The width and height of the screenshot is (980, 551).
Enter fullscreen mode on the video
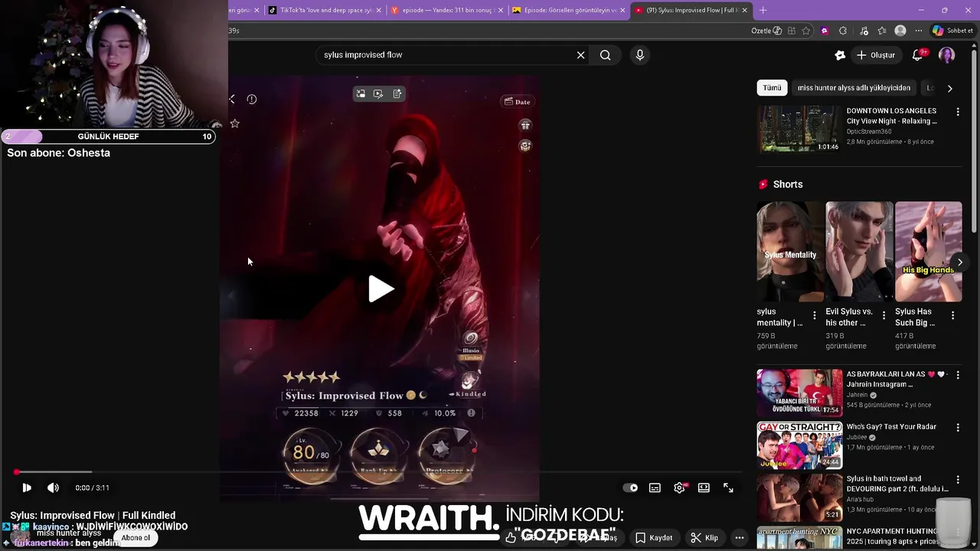click(728, 487)
